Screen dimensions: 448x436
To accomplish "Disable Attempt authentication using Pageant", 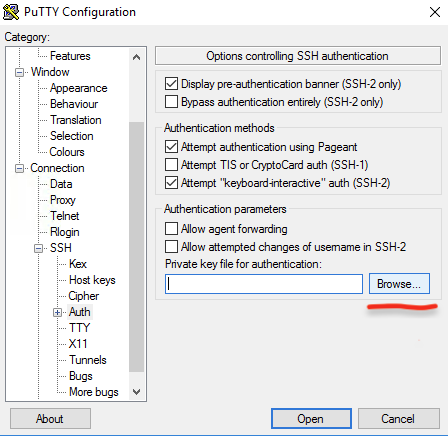I will point(171,147).
